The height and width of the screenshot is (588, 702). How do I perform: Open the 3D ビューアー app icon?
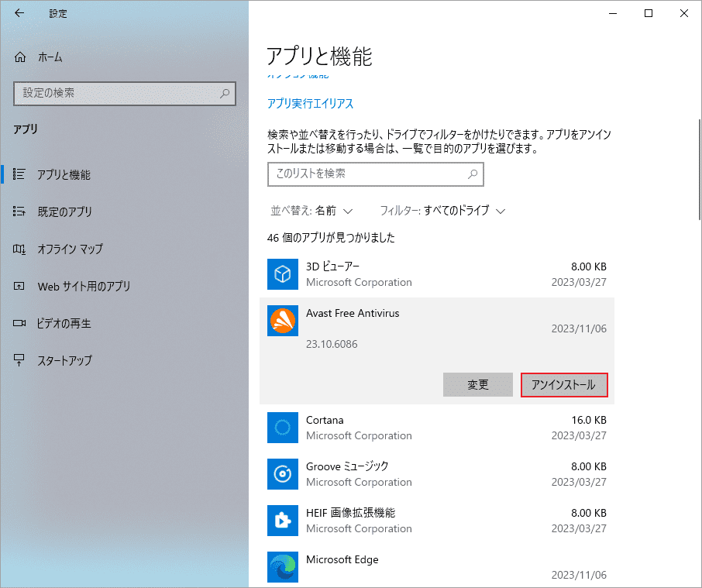(282, 273)
